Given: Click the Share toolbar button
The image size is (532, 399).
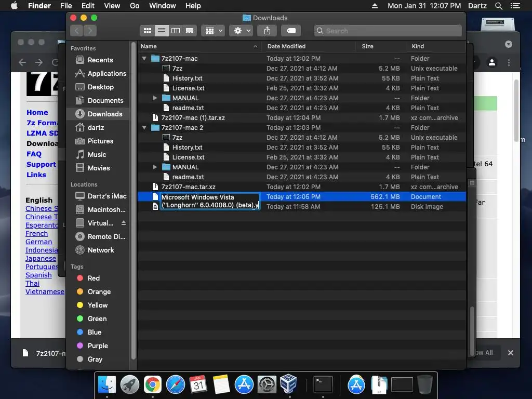Looking at the screenshot, I should (268, 31).
